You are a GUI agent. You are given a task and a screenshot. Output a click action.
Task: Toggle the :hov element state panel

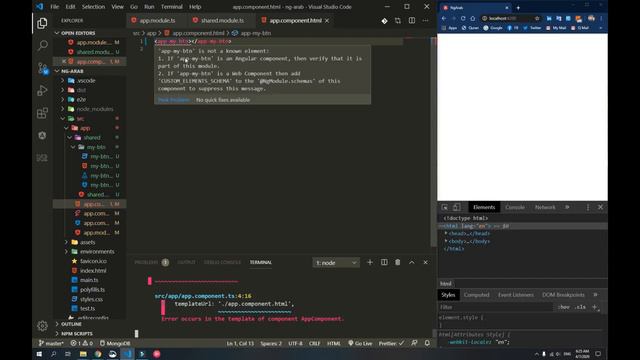pyautogui.click(x=564, y=307)
